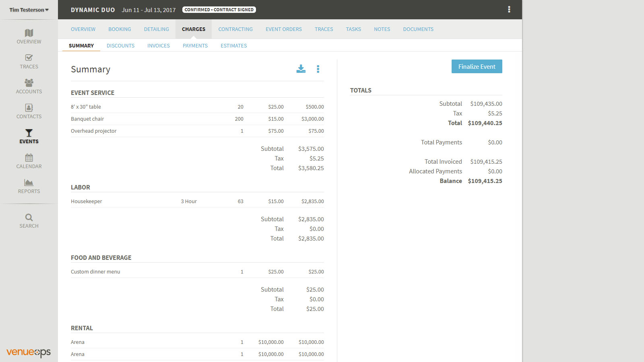Screen dimensions: 644x362
Task: Switch to the Invoices sub-tab
Action: click(159, 46)
